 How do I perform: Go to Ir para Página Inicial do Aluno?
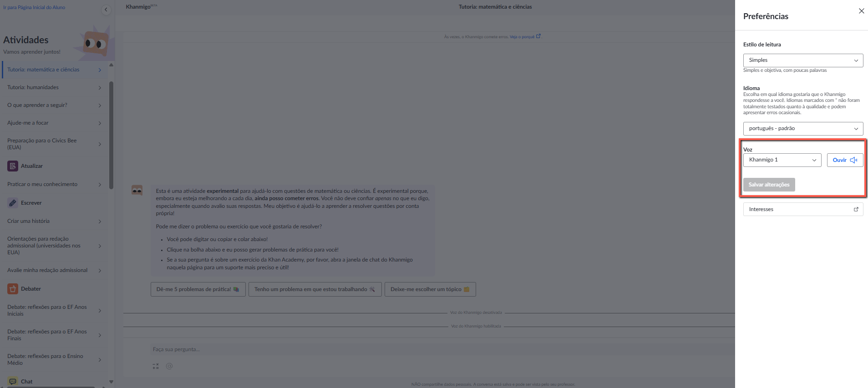pos(34,7)
